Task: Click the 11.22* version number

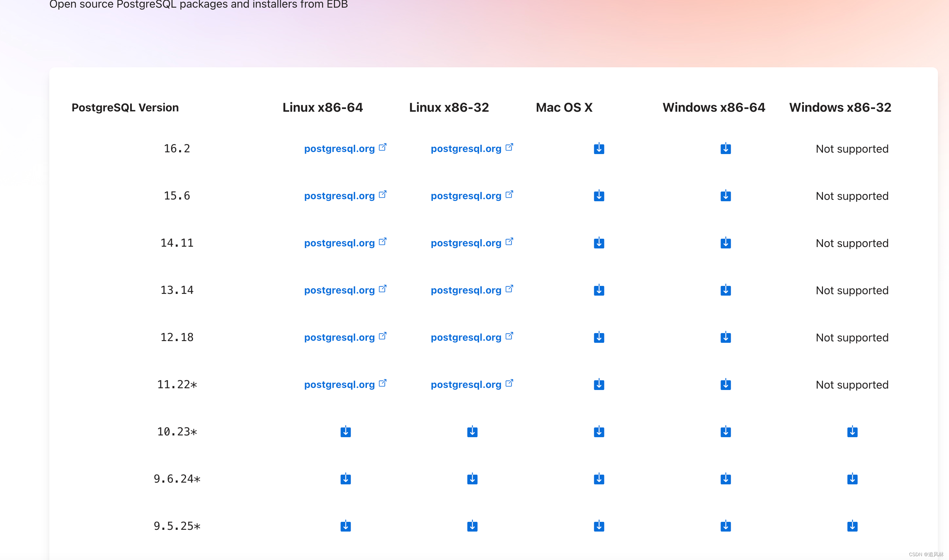Action: [177, 384]
